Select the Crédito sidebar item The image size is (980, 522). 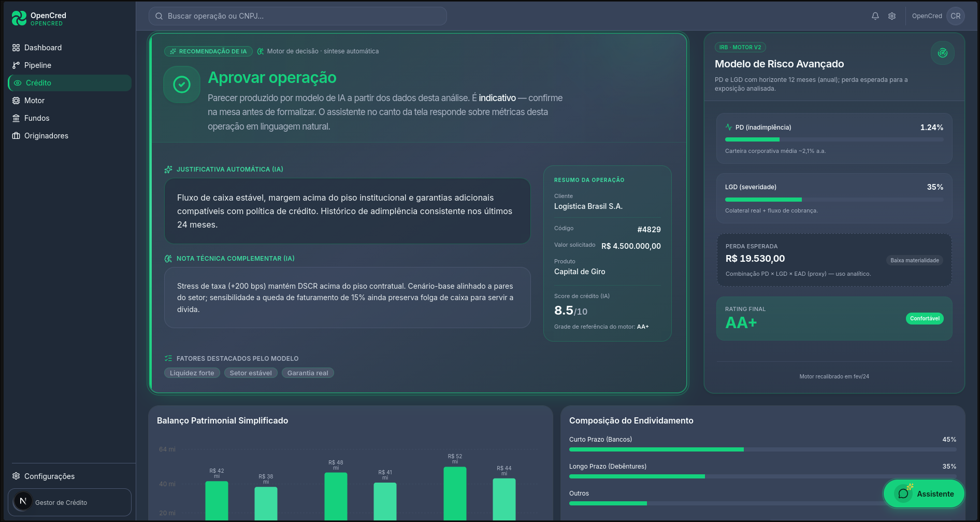tap(69, 83)
